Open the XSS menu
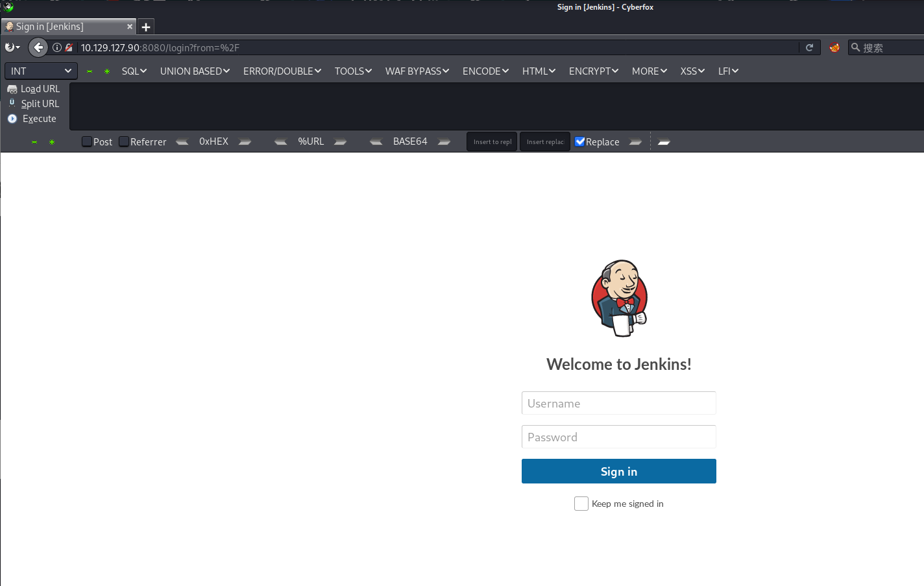 [x=692, y=71]
